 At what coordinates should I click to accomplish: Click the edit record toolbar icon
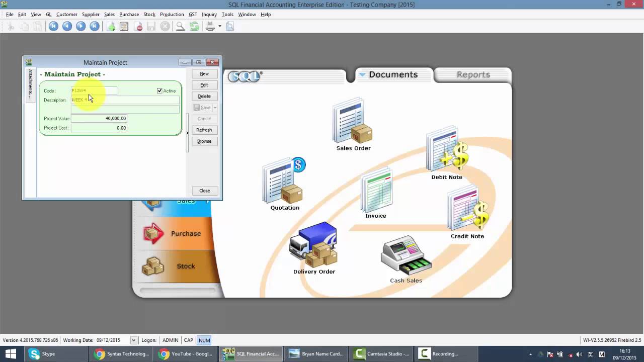(124, 27)
